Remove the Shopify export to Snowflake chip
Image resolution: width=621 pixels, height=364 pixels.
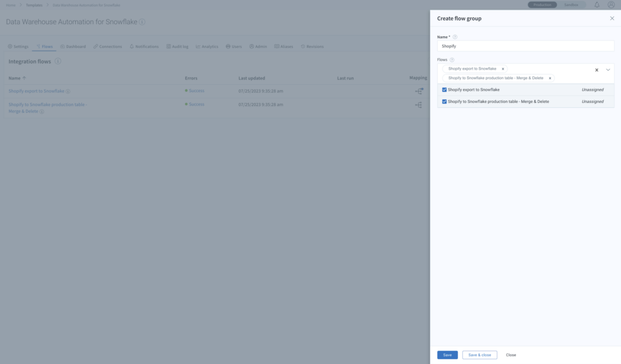[x=503, y=69]
